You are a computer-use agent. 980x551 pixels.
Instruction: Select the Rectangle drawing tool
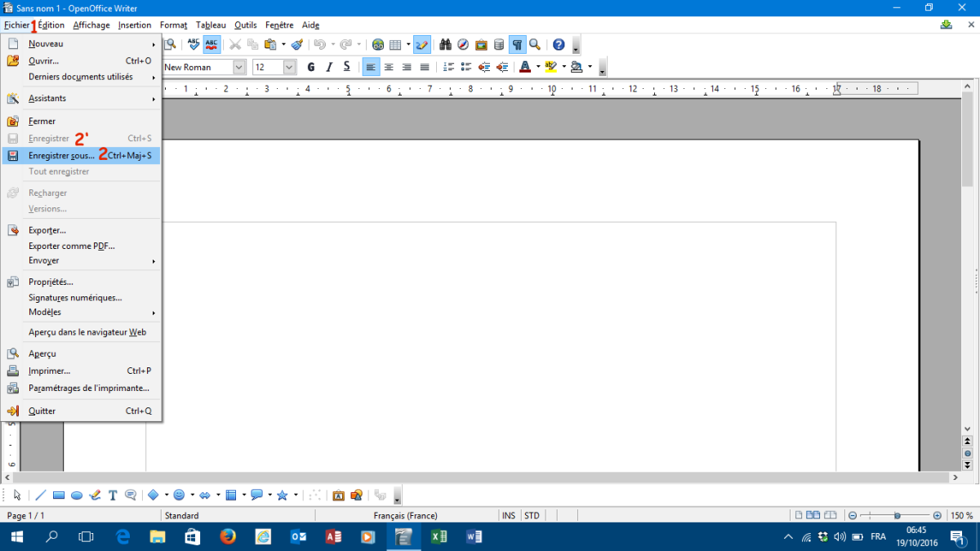pyautogui.click(x=59, y=495)
